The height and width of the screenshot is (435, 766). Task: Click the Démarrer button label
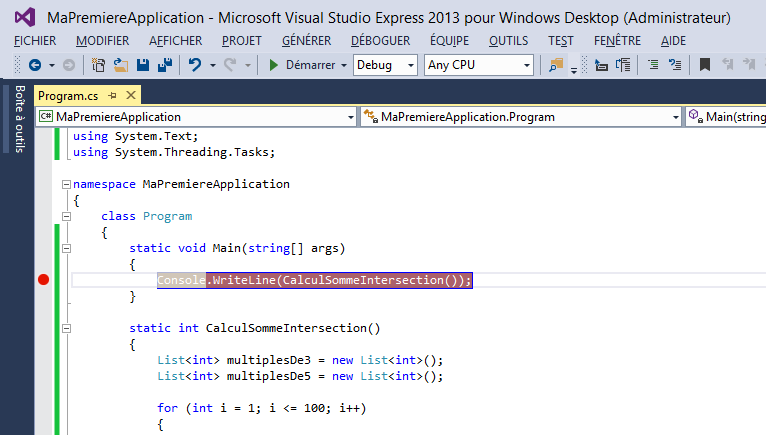click(x=311, y=65)
